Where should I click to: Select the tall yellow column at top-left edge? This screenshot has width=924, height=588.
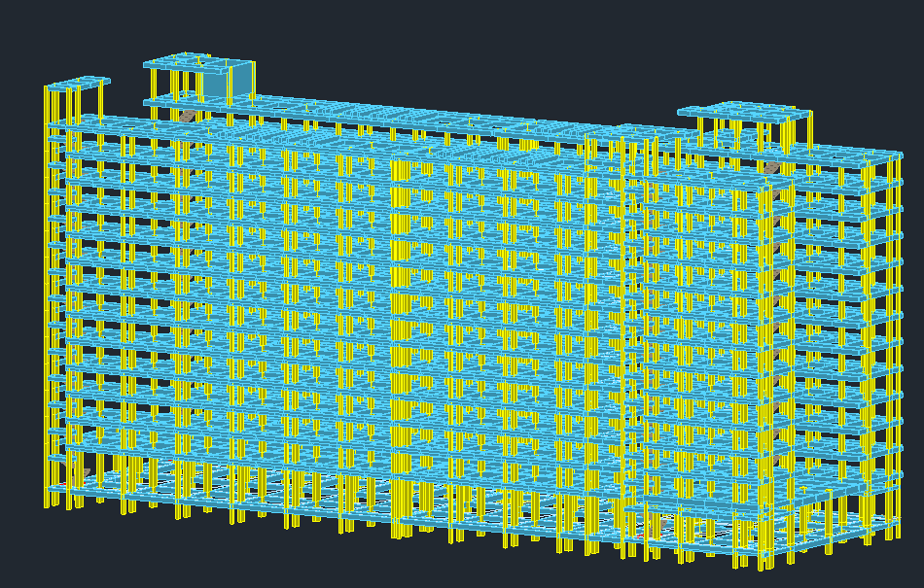(x=47, y=107)
